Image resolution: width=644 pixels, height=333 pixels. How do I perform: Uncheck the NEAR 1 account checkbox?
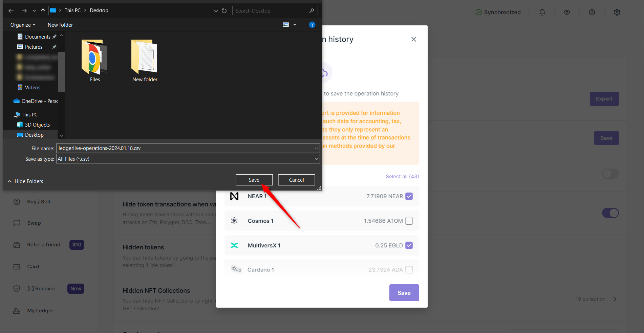[x=409, y=196]
